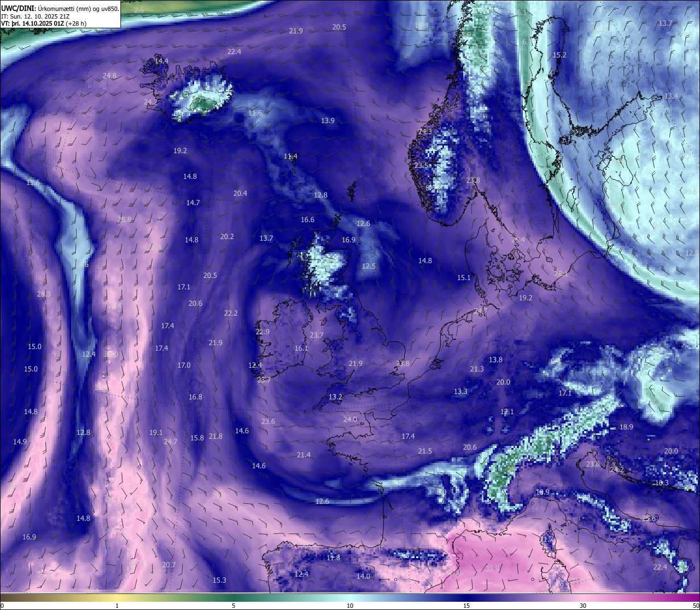Click the '17.0' value label
The image size is (700, 610).
184,365
